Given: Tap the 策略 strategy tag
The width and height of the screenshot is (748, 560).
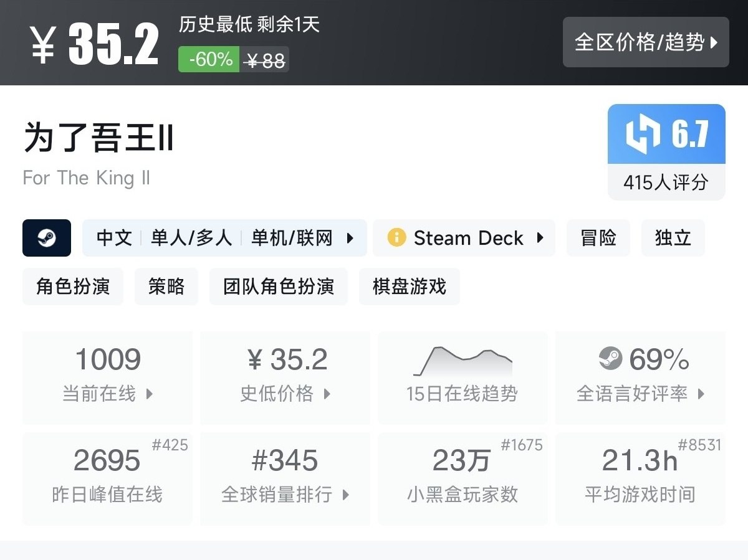Looking at the screenshot, I should (166, 287).
